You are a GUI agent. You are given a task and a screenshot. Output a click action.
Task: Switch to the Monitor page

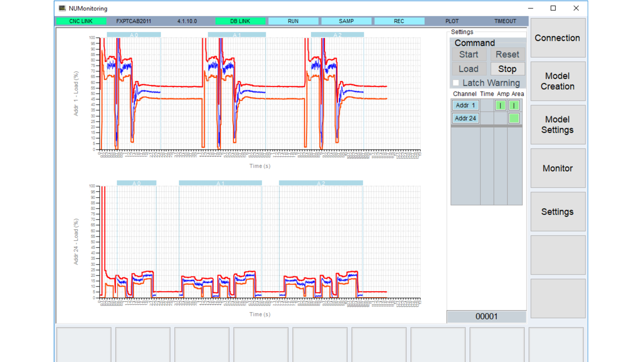[x=557, y=168]
